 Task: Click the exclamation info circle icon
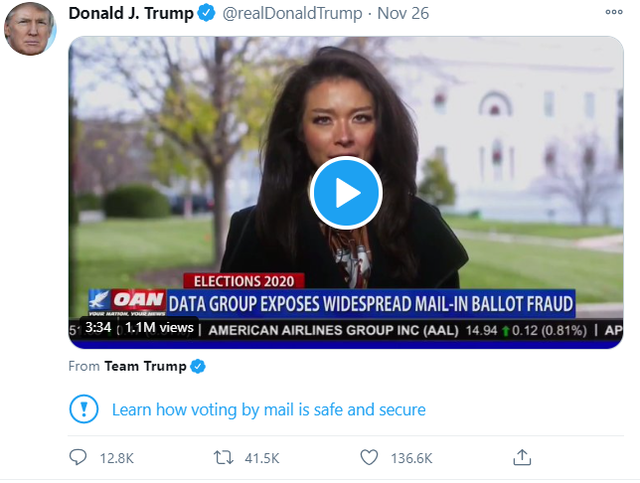point(85,409)
